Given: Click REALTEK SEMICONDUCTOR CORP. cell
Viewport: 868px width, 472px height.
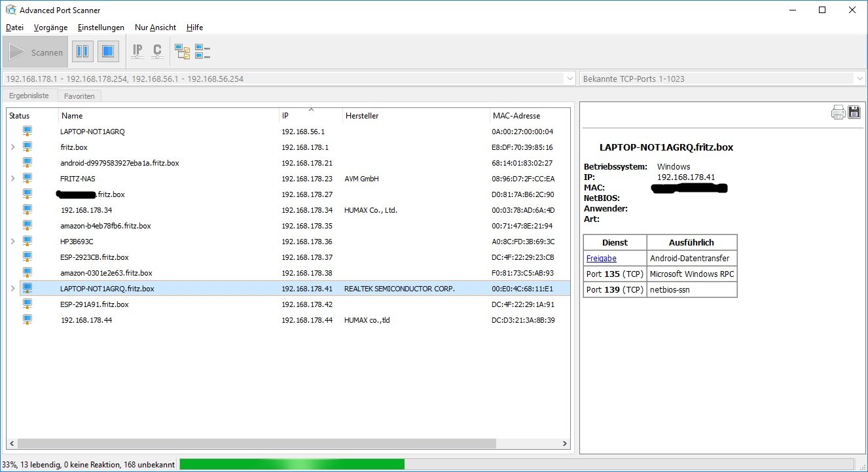Looking at the screenshot, I should 399,289.
